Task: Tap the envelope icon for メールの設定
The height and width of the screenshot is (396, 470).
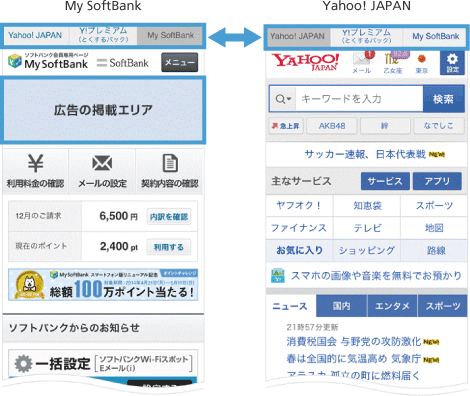Action: pos(102,163)
